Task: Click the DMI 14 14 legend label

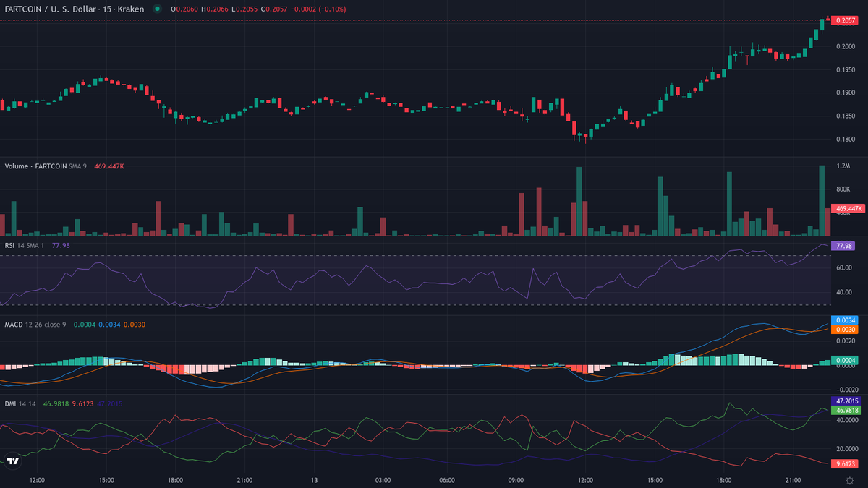Action: pos(21,404)
